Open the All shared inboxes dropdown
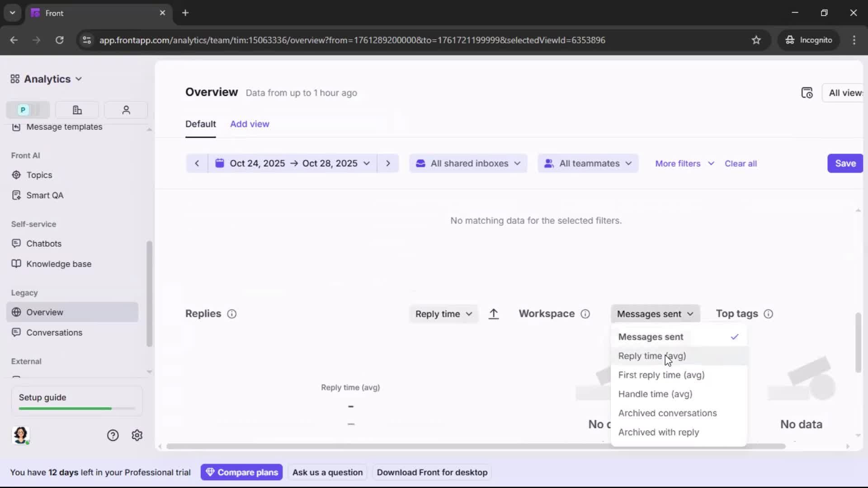 pos(468,163)
